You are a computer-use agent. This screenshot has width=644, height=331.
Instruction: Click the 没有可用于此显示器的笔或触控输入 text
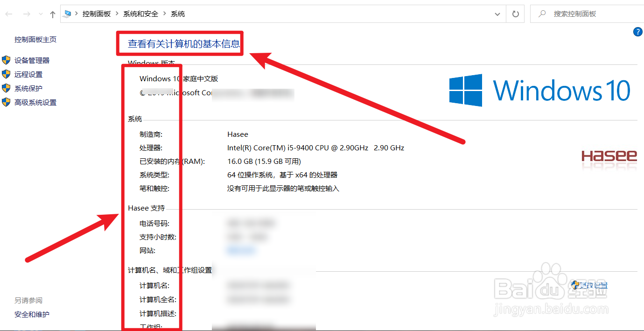pos(283,188)
